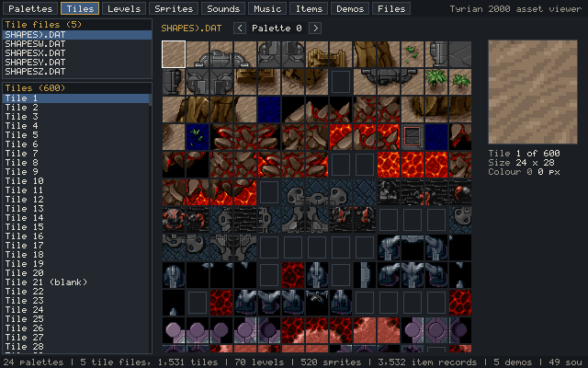The image size is (588, 368).
Task: Choose Tile 16 in the list
Action: tap(75, 236)
